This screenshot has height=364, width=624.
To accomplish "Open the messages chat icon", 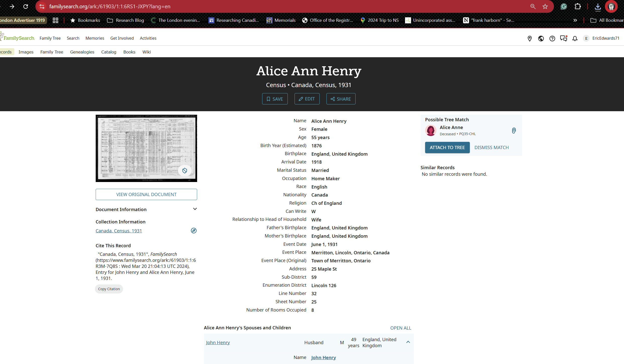I will point(563,38).
